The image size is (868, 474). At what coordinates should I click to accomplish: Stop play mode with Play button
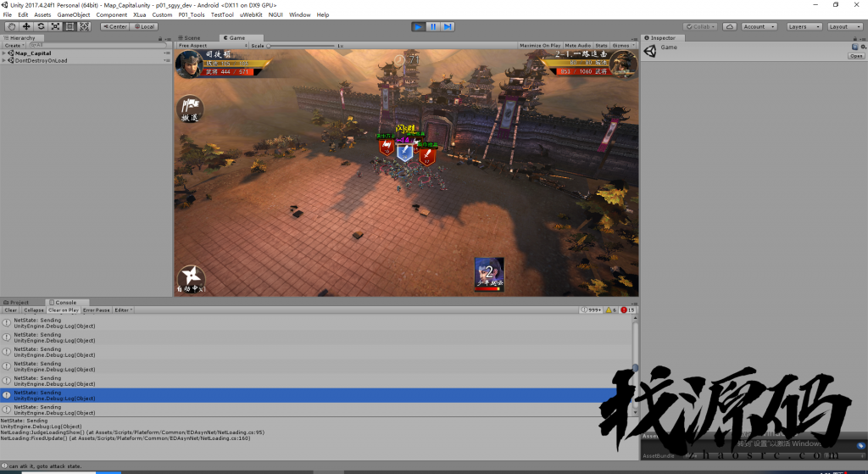pyautogui.click(x=419, y=26)
